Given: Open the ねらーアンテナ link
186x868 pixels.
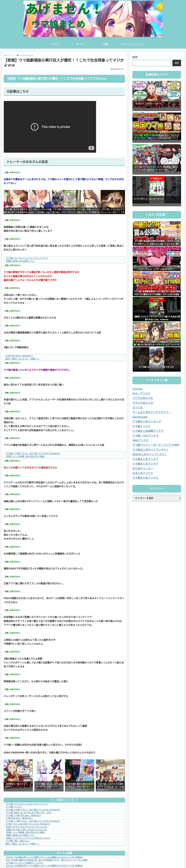Looking at the screenshot, I should coord(141,393).
